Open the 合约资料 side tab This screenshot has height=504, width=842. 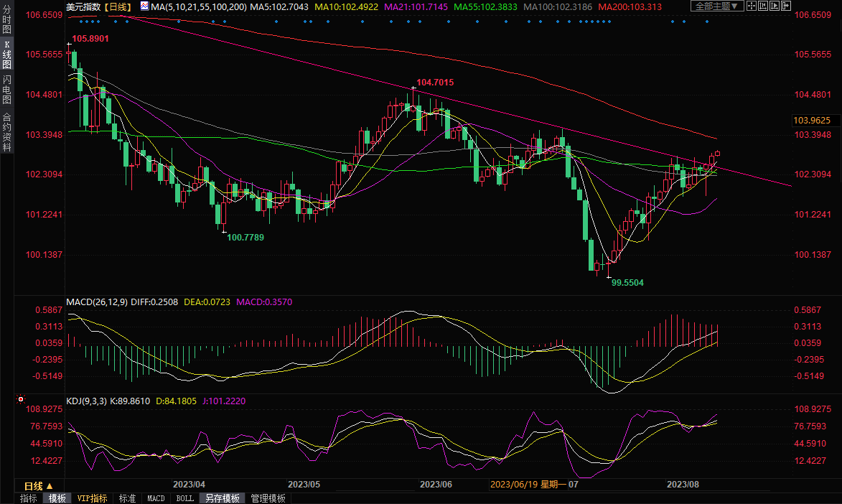[6, 131]
